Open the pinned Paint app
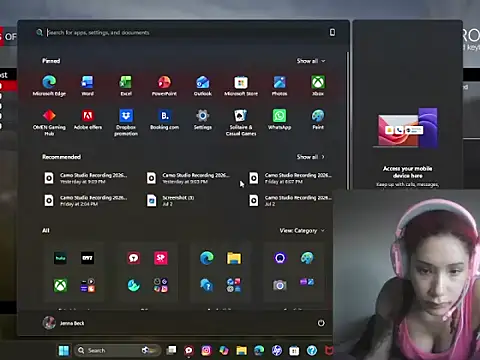Screen dimensions: 480x360 point(318,119)
